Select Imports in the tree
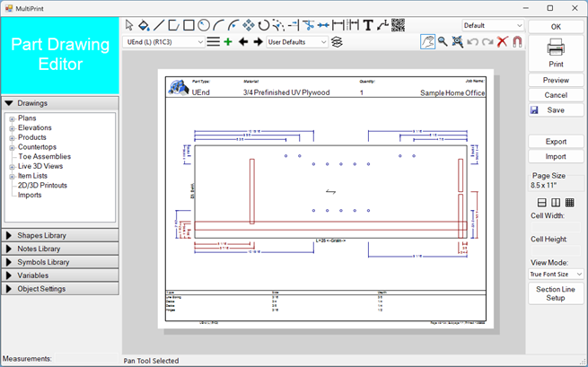Image resolution: width=588 pixels, height=367 pixels. (x=30, y=195)
